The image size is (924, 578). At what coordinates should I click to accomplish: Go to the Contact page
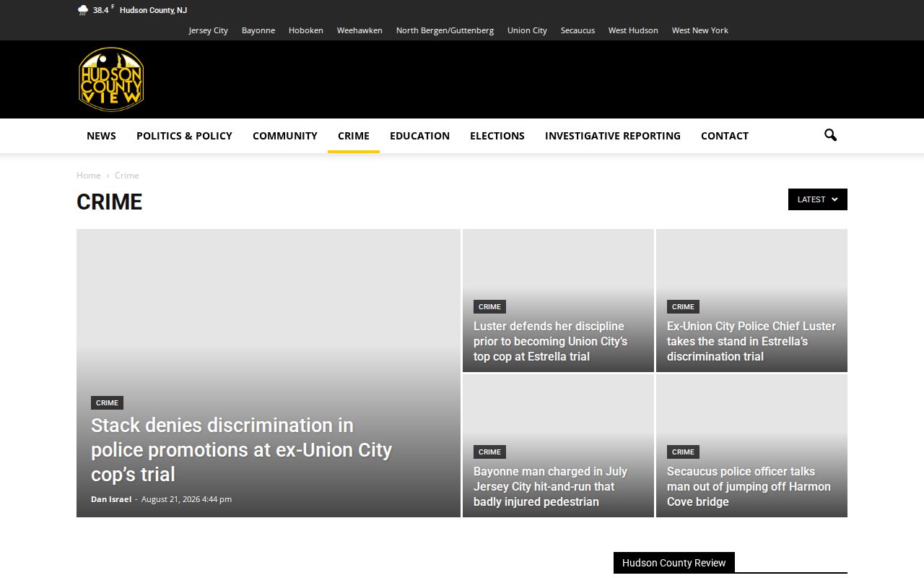click(725, 136)
